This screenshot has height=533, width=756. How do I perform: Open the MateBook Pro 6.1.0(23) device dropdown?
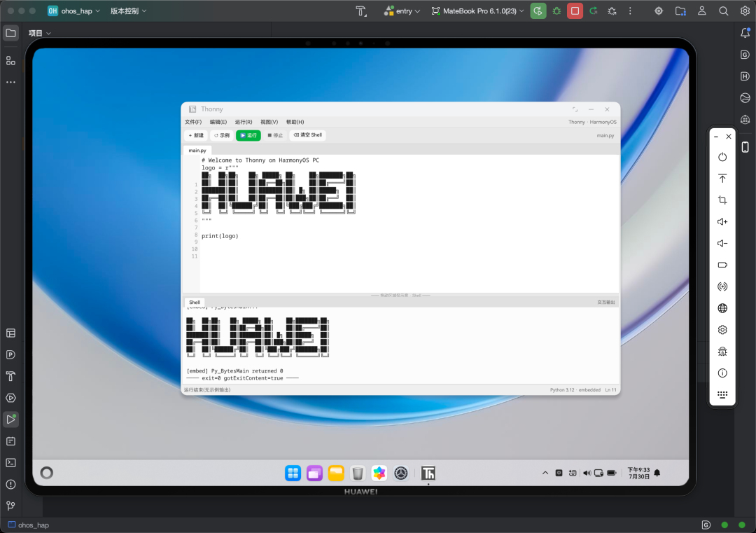[477, 11]
